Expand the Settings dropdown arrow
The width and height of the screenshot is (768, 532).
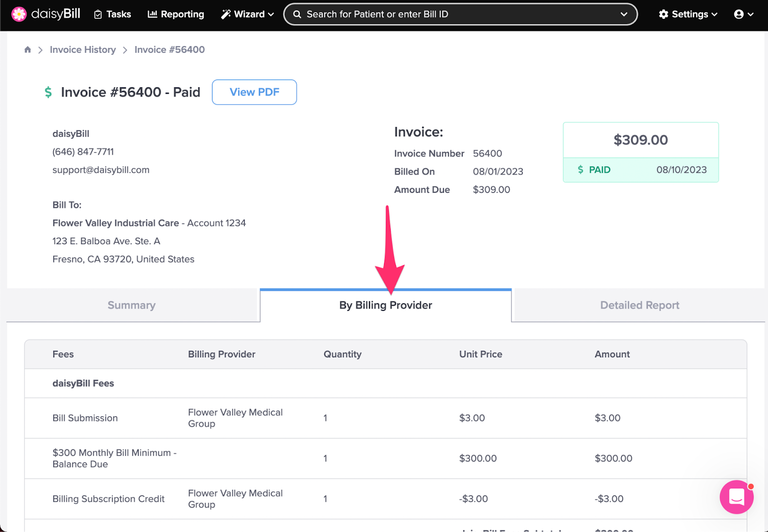[714, 14]
